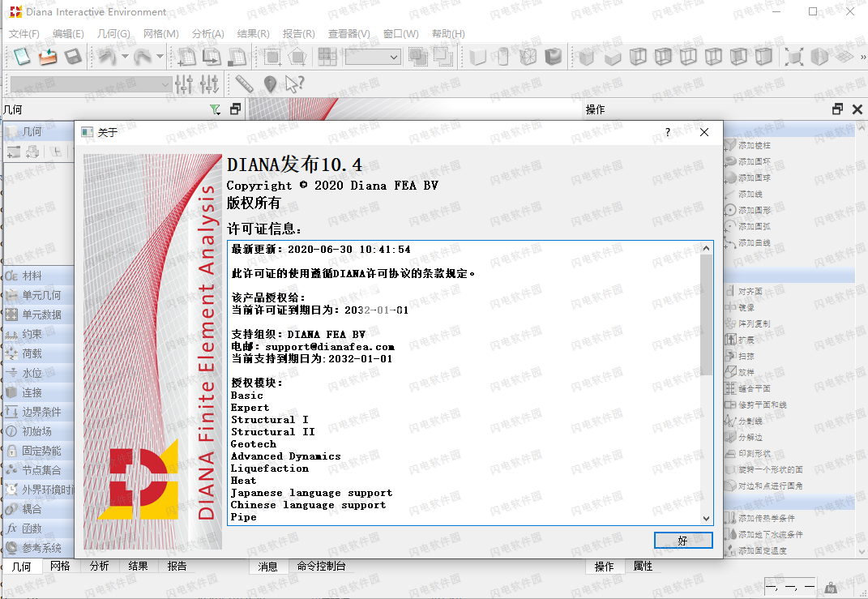Click the open project icon in the toolbar
This screenshot has width=868, height=599.
click(48, 57)
